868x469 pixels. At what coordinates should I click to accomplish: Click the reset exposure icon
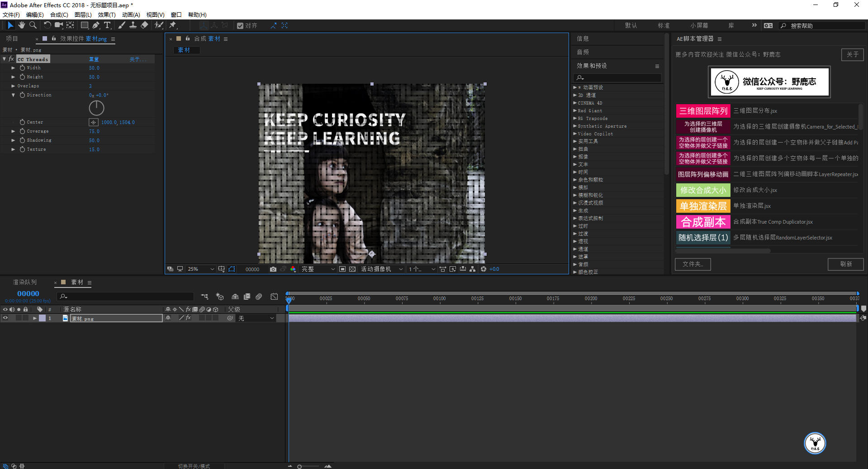tap(484, 269)
